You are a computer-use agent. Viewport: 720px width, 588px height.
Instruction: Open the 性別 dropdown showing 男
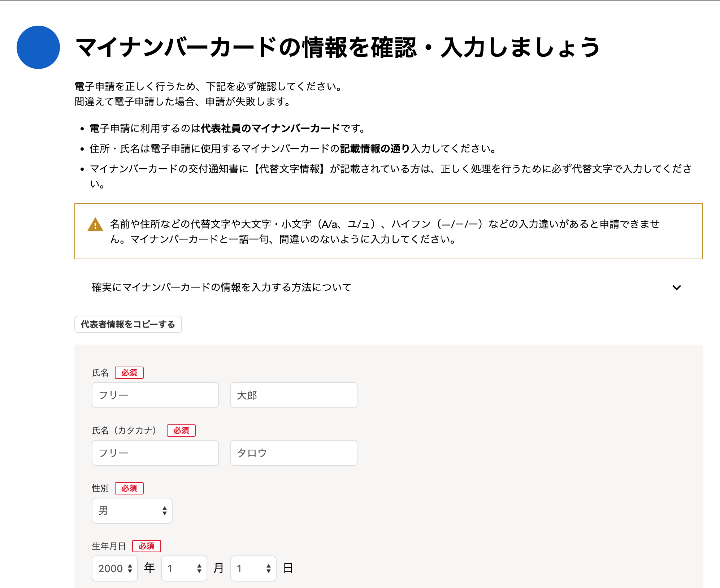point(132,511)
